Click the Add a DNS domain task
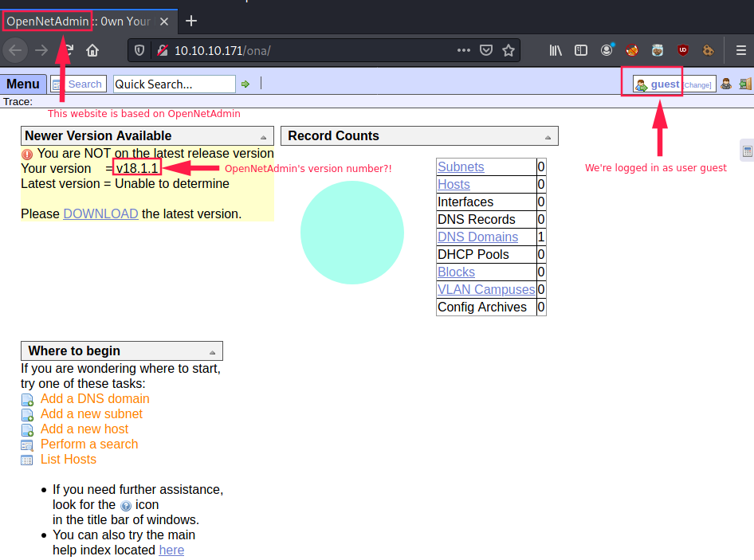 [x=95, y=398]
